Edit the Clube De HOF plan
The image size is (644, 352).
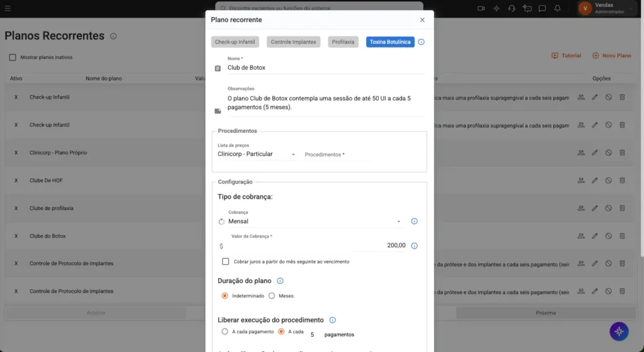(595, 180)
